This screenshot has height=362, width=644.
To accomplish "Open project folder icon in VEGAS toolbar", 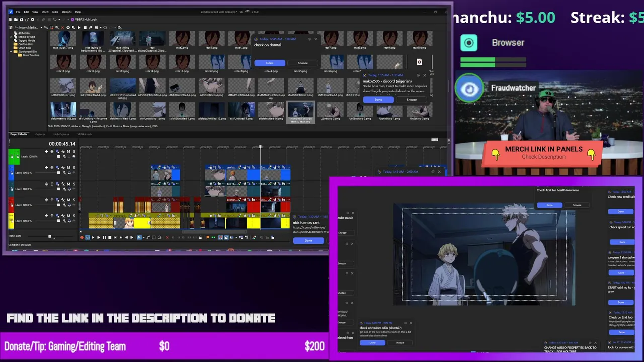I will [x=16, y=20].
